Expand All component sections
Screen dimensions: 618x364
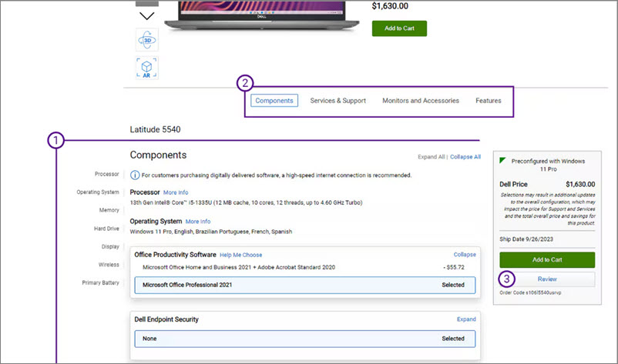point(430,156)
